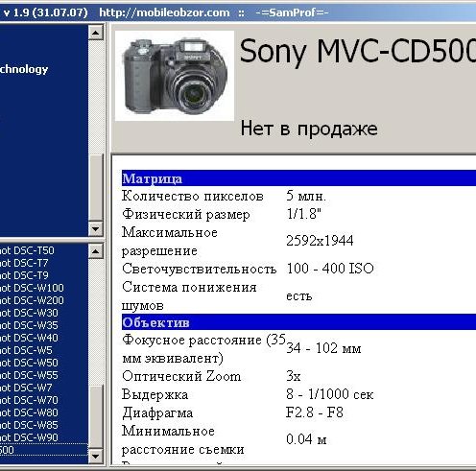Click the 'F2.8 - F8' aperture value
This screenshot has width=476, height=471.
315,412
